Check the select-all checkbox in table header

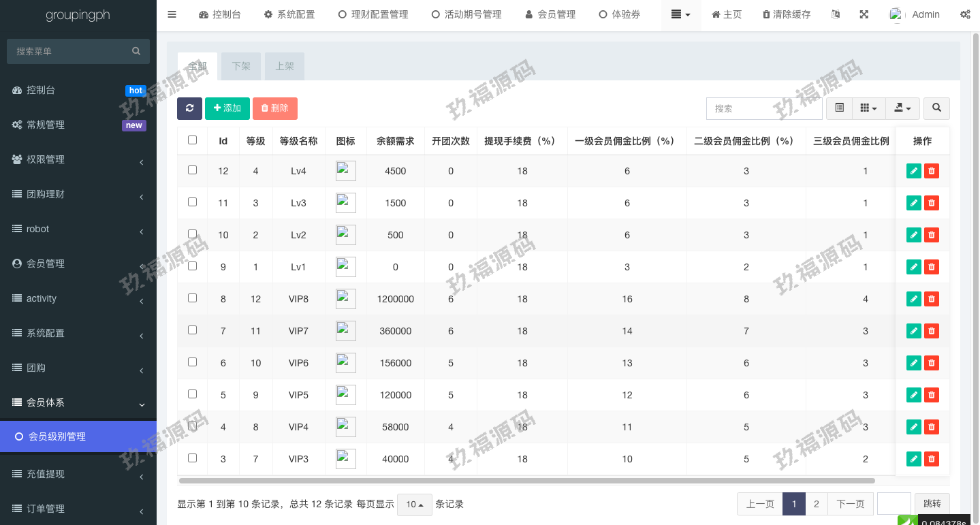[x=192, y=140]
